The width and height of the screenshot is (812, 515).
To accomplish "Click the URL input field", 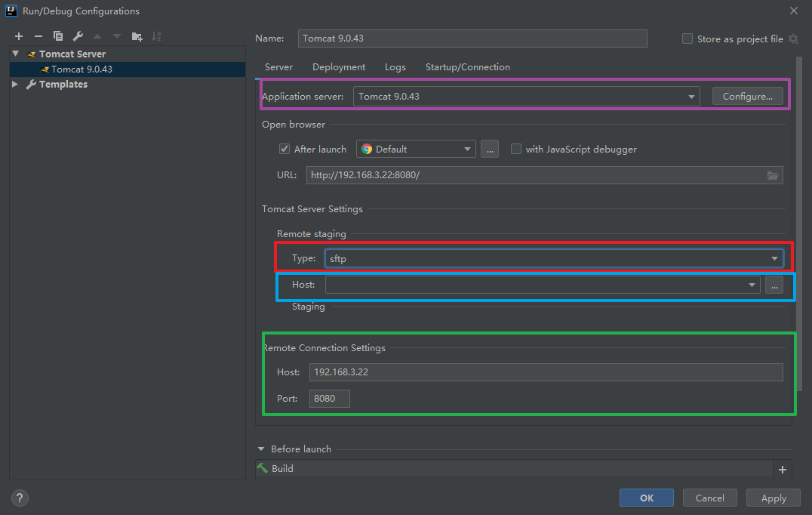I will click(544, 175).
